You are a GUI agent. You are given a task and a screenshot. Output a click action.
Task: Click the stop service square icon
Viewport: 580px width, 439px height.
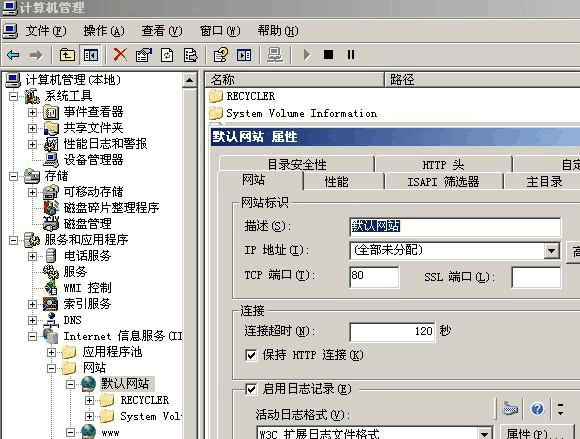328,55
